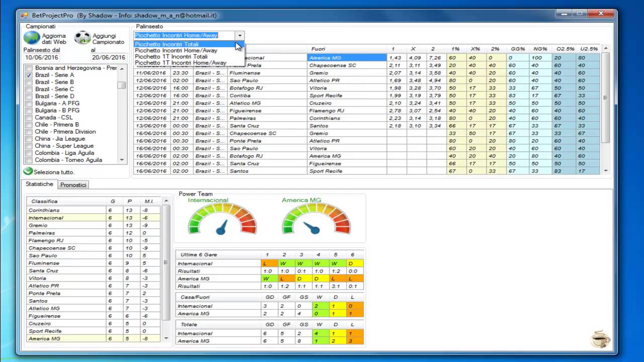This screenshot has width=644, height=362.
Task: Click the coffee cup icon
Action: [x=601, y=339]
